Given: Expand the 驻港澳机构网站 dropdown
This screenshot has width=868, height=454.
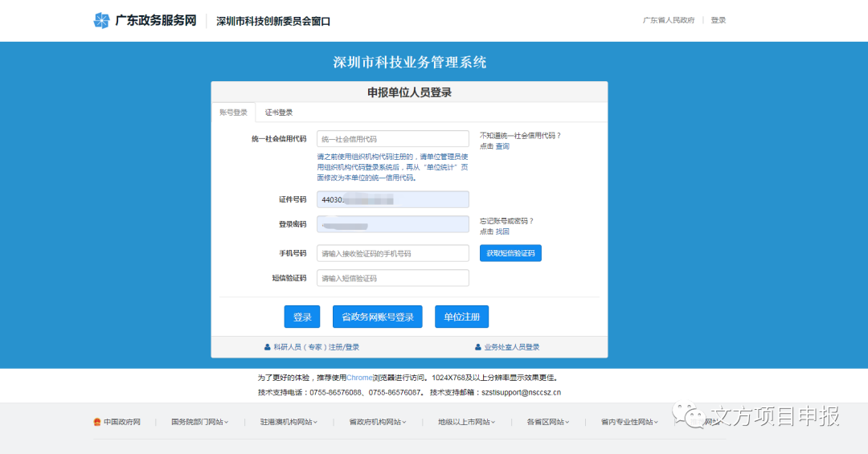Looking at the screenshot, I should tap(289, 422).
